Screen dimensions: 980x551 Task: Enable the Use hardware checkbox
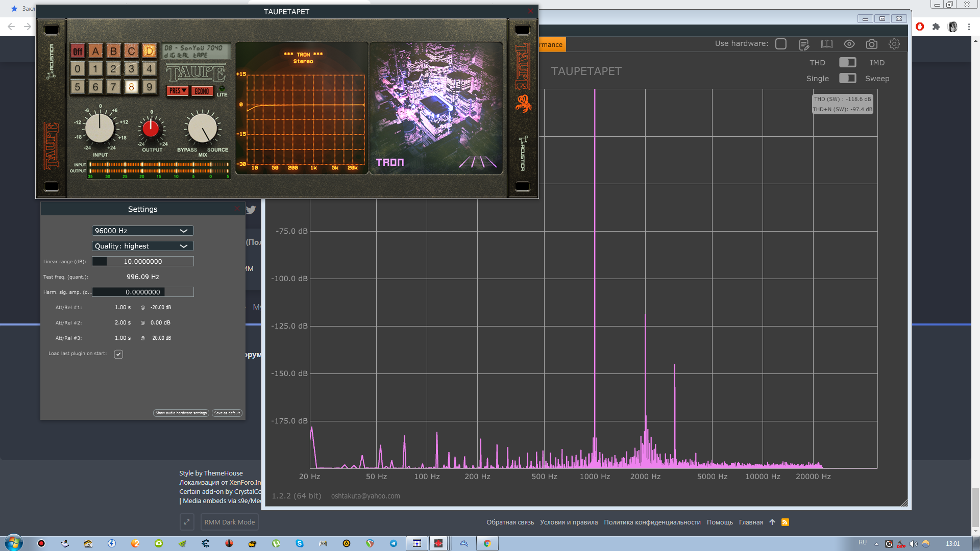[x=781, y=44]
